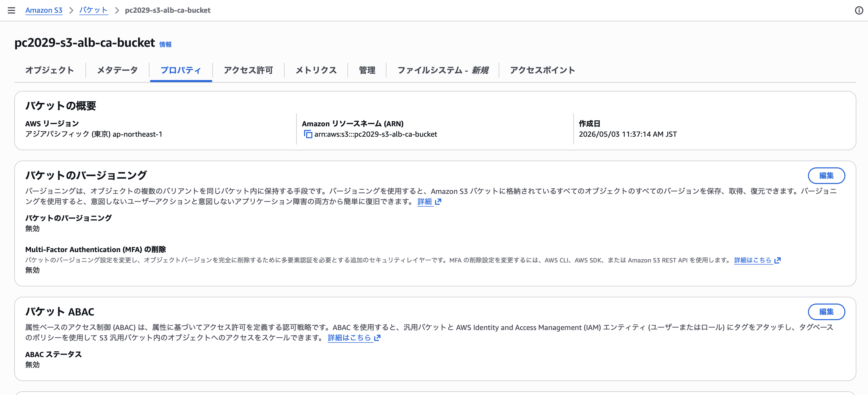Open external link icon next to 詳細

tap(438, 202)
